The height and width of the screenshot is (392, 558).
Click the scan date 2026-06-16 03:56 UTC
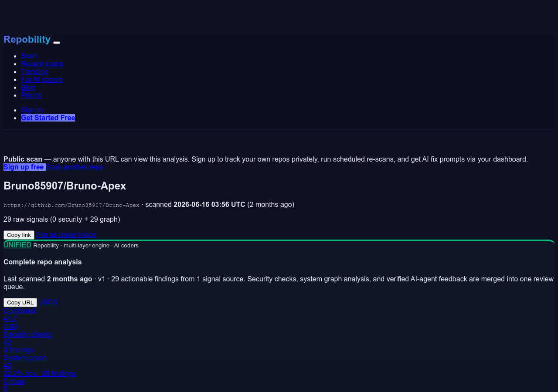click(x=209, y=204)
